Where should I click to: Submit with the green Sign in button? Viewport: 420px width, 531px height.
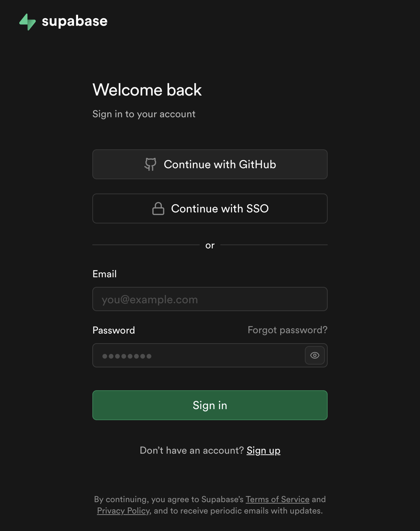point(210,405)
